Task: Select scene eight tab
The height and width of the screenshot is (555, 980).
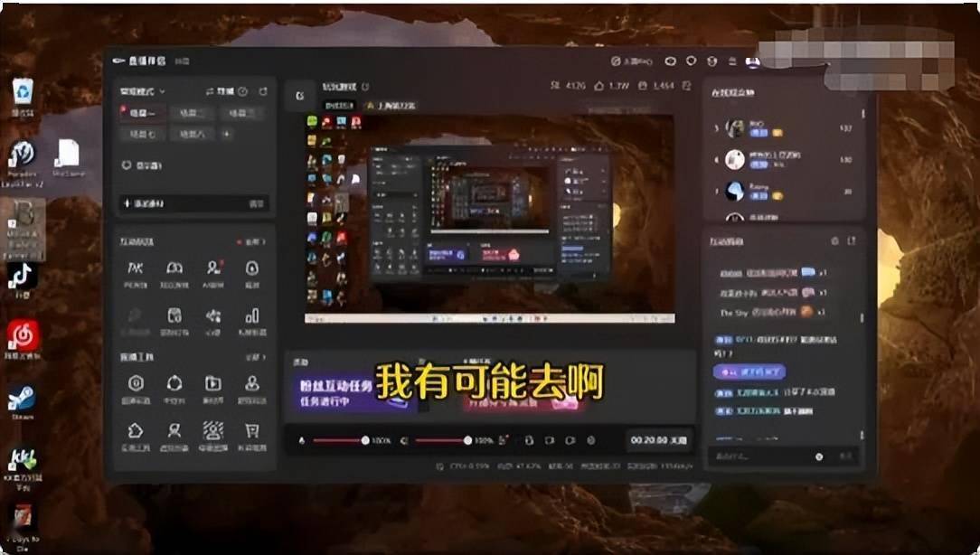Action: click(193, 134)
